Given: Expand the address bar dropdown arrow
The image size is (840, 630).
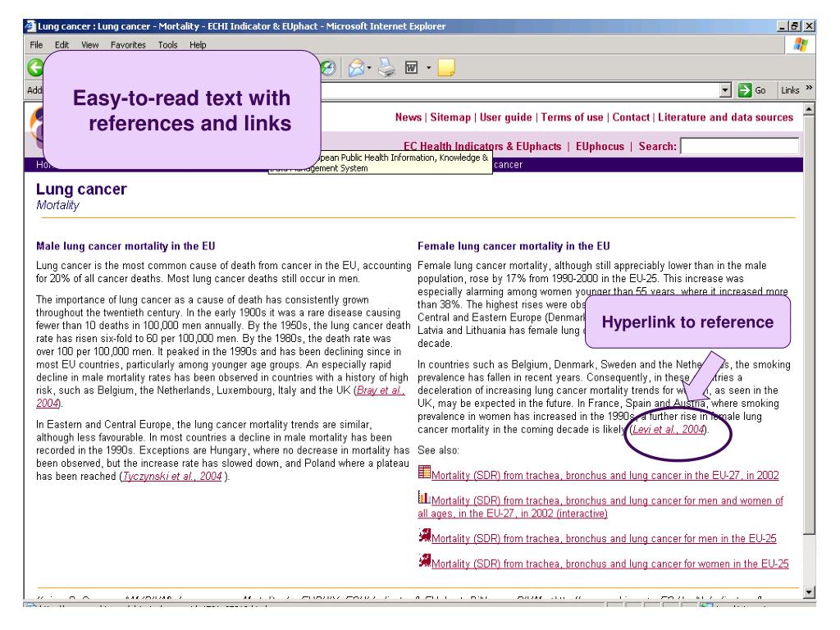Looking at the screenshot, I should (x=725, y=90).
